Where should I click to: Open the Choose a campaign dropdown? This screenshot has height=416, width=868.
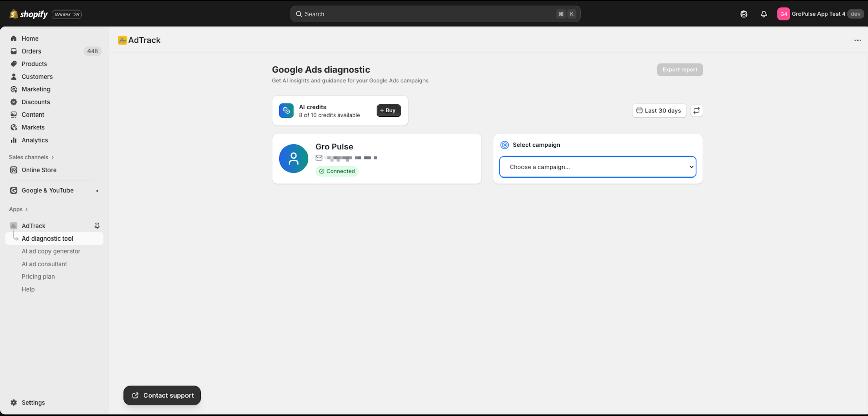(597, 167)
